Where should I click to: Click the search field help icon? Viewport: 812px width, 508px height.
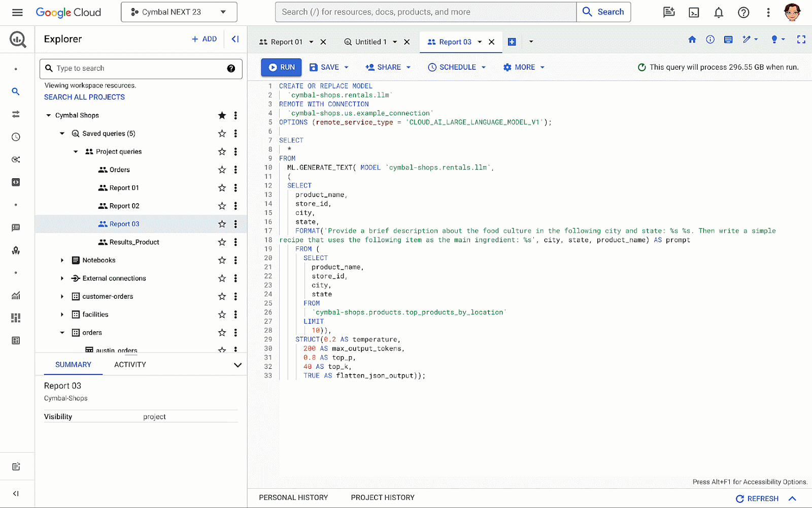click(231, 69)
